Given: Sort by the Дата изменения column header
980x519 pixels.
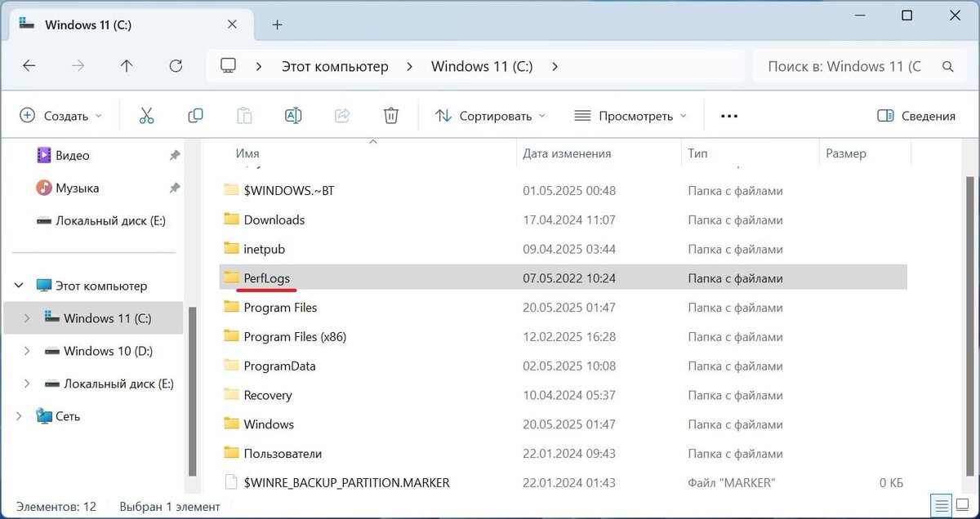Looking at the screenshot, I should [567, 153].
